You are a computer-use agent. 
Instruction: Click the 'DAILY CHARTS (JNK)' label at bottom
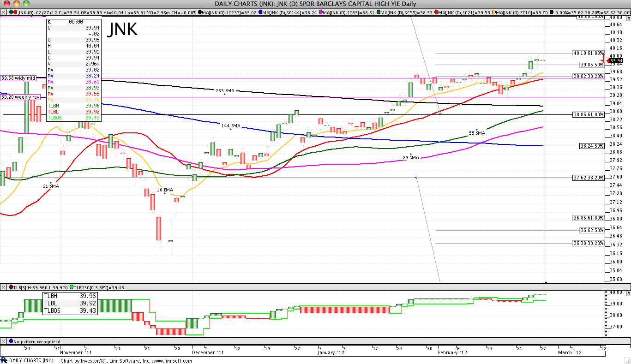tap(31, 360)
